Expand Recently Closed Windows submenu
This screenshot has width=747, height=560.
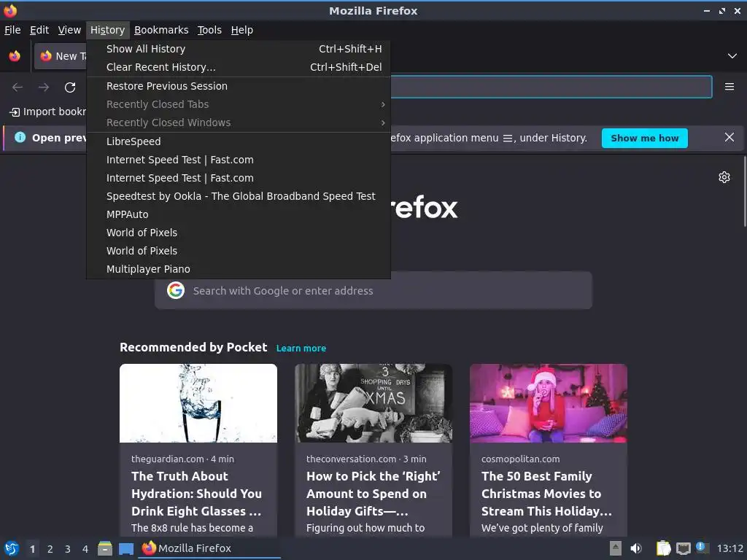tap(239, 122)
